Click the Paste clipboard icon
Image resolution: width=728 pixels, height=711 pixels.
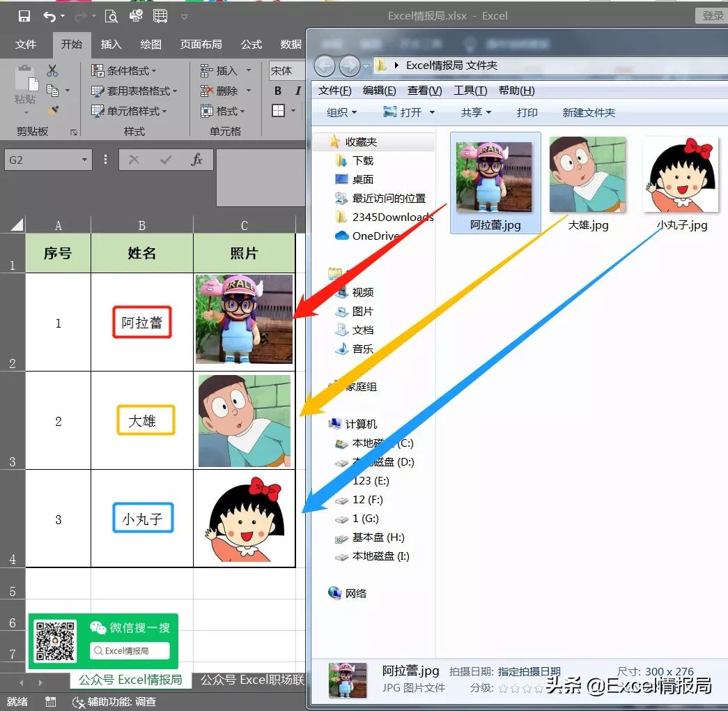[26, 78]
